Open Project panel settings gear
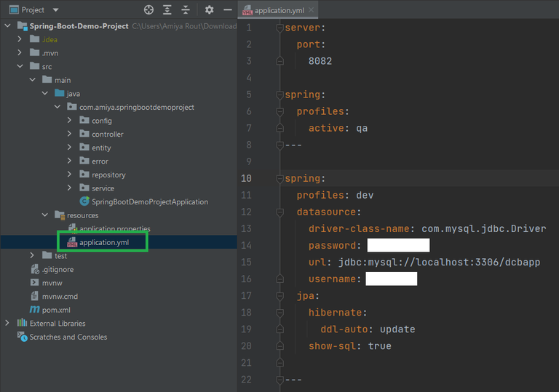Viewport: 559px width, 392px height. tap(210, 10)
